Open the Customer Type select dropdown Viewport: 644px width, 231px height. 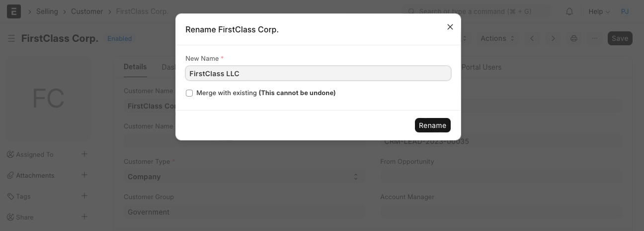[x=243, y=177]
